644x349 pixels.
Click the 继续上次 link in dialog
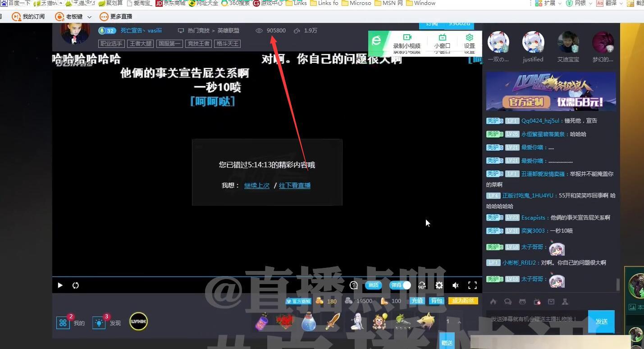(x=257, y=185)
